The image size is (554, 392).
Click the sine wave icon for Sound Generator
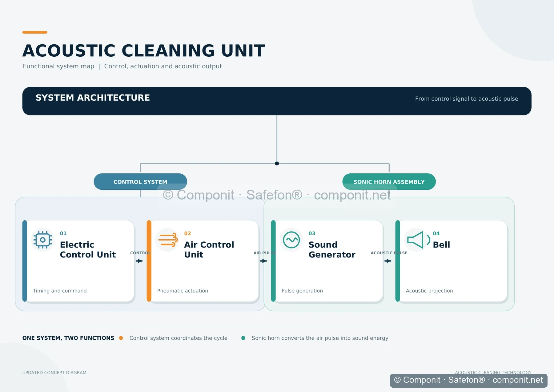[x=291, y=240]
